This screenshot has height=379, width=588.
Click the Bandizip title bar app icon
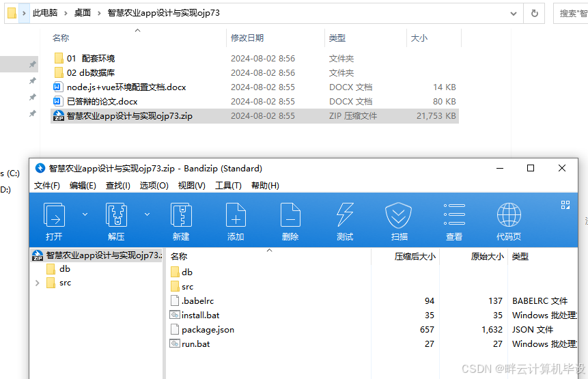tap(40, 168)
